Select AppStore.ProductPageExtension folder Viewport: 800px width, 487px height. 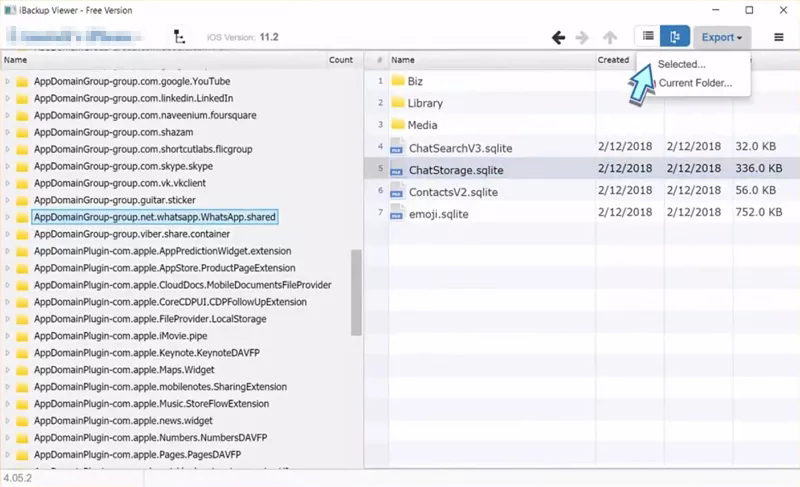[x=164, y=268]
